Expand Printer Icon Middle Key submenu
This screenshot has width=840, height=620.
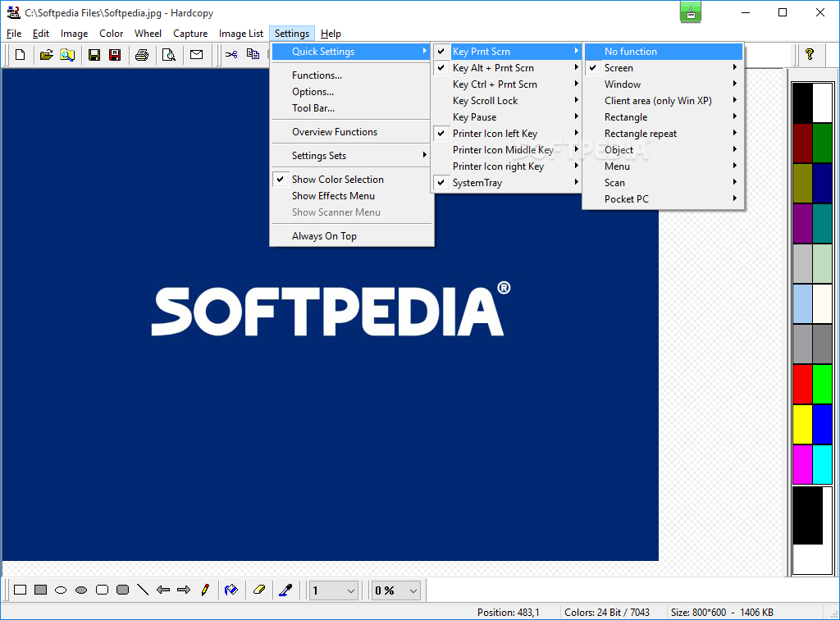click(x=506, y=150)
